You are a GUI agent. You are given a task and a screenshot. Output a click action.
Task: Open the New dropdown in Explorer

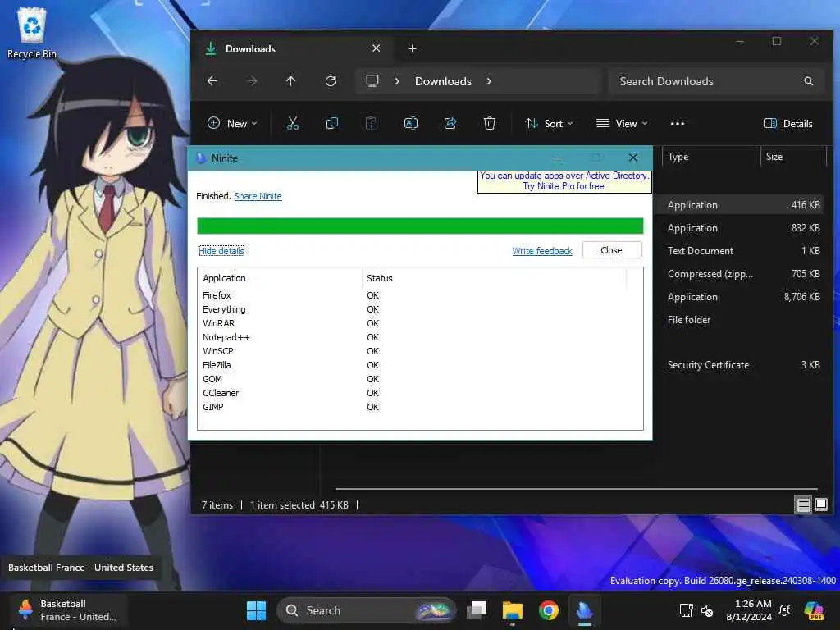[232, 123]
